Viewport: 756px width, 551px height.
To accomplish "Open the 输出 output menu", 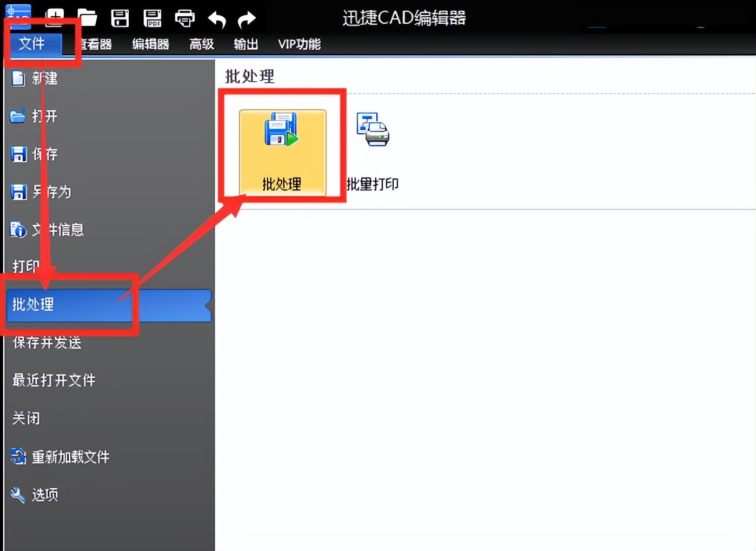I will click(x=246, y=44).
